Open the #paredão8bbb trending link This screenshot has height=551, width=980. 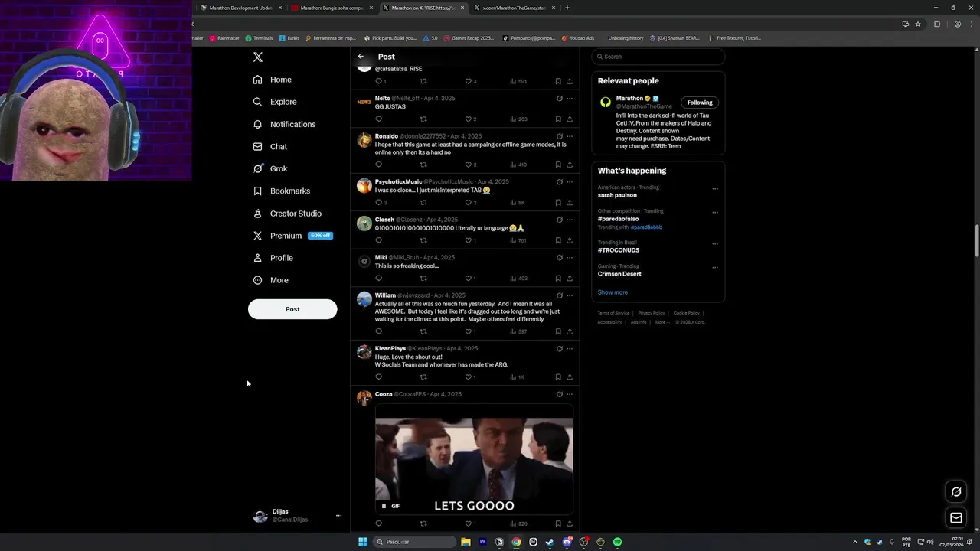tap(646, 227)
